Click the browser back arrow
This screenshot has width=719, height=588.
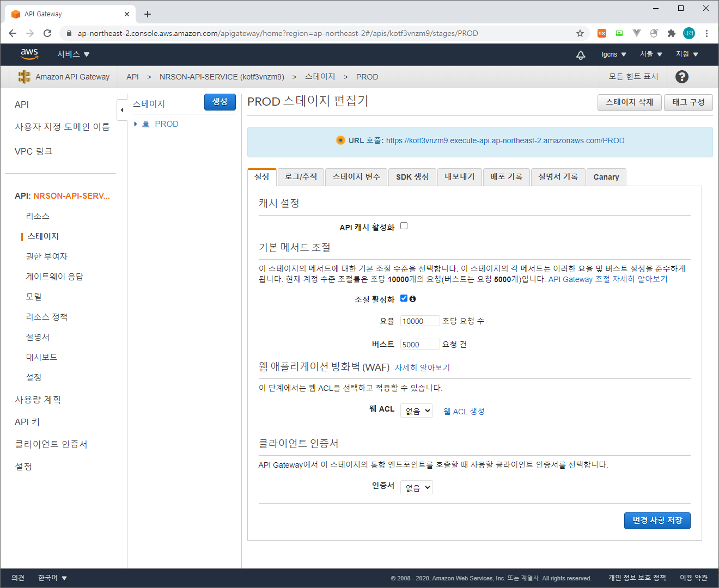pyautogui.click(x=13, y=33)
